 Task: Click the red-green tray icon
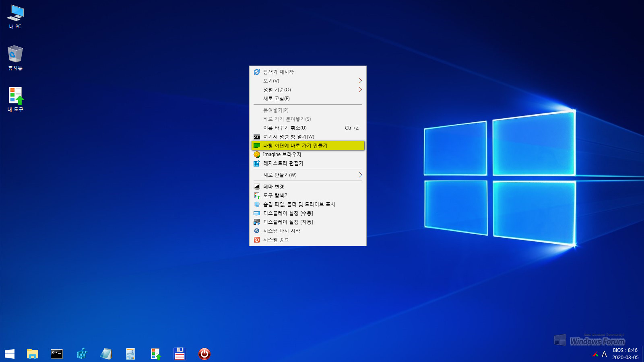[x=595, y=354]
